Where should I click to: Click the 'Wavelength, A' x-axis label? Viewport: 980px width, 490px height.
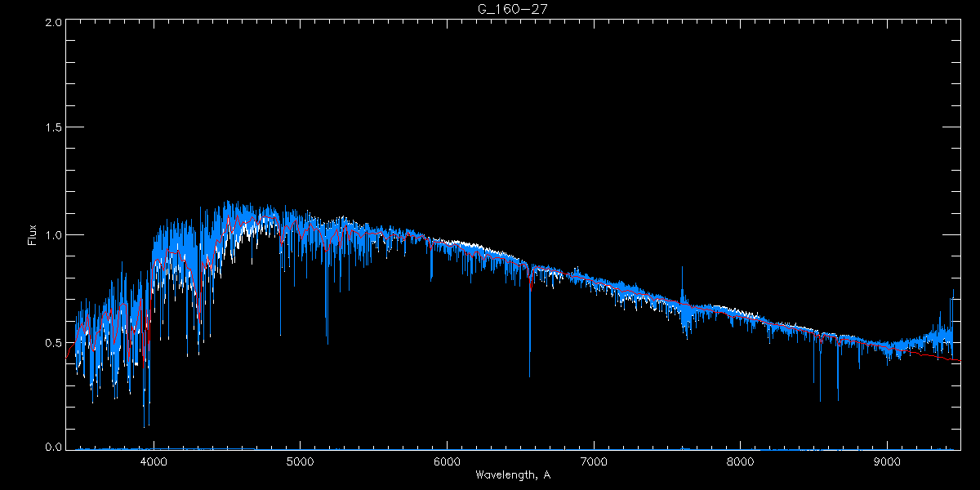[x=513, y=474]
